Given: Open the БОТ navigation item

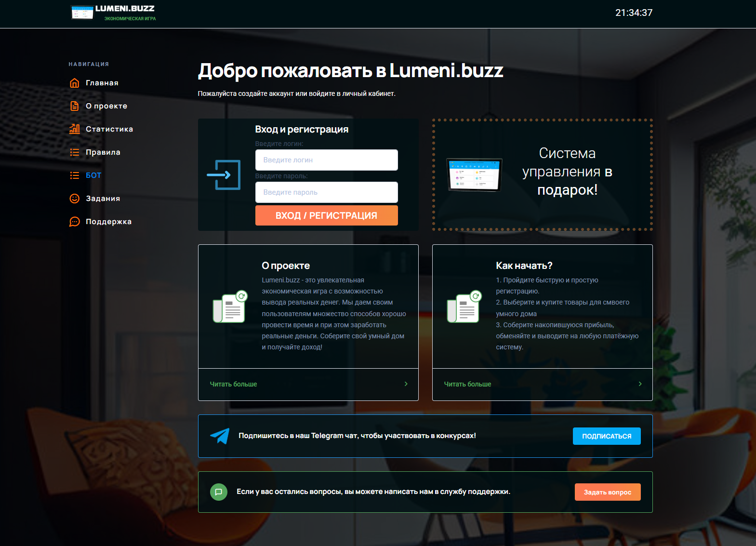Looking at the screenshot, I should click(x=93, y=175).
